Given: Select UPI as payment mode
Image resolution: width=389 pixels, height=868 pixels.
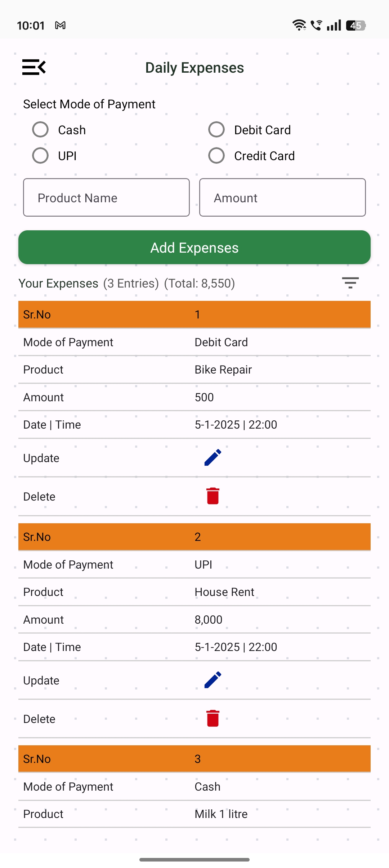Looking at the screenshot, I should [x=40, y=155].
